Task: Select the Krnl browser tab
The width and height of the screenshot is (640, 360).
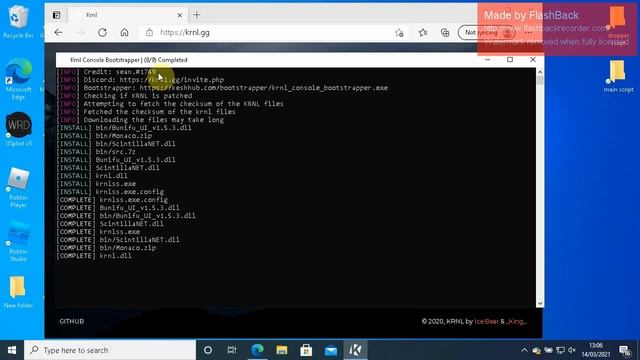Action: pos(127,15)
